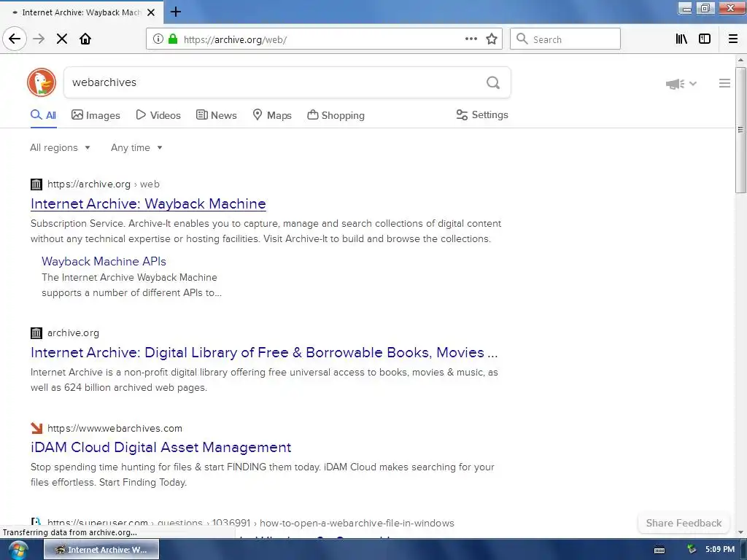The width and height of the screenshot is (747, 560).
Task: Open Internet Archive: Digital Library result link
Action: click(264, 353)
